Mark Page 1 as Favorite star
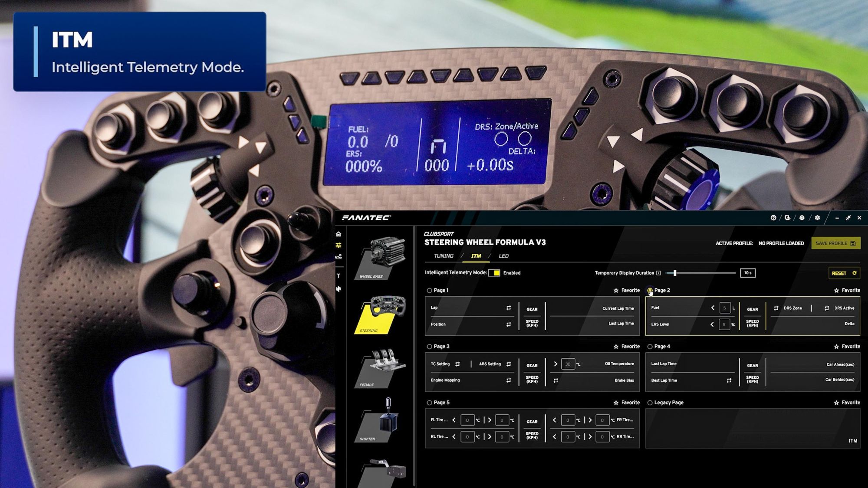The width and height of the screenshot is (868, 488). 616,291
